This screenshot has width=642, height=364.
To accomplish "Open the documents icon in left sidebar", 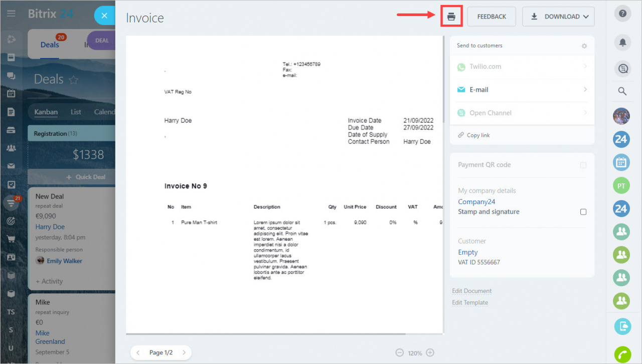I will pos(11,112).
